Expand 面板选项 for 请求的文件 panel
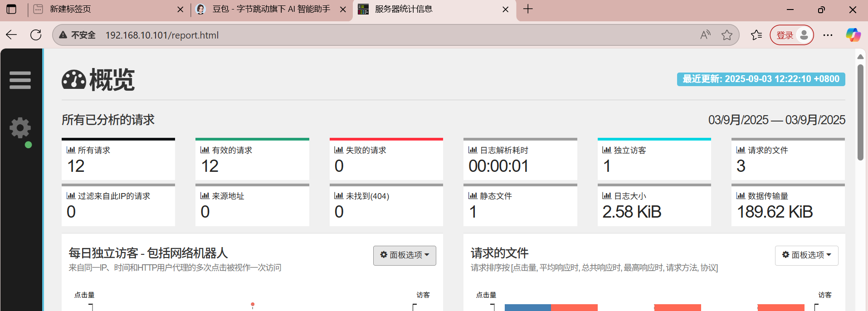This screenshot has height=311, width=868. click(806, 255)
